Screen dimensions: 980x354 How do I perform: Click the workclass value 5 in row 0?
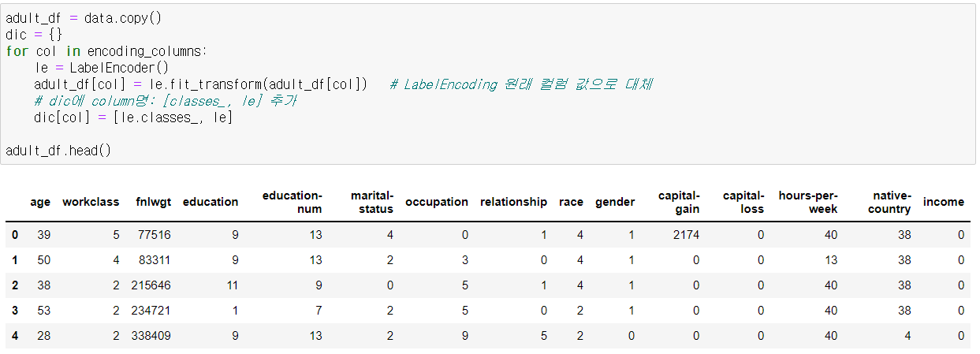coord(115,235)
